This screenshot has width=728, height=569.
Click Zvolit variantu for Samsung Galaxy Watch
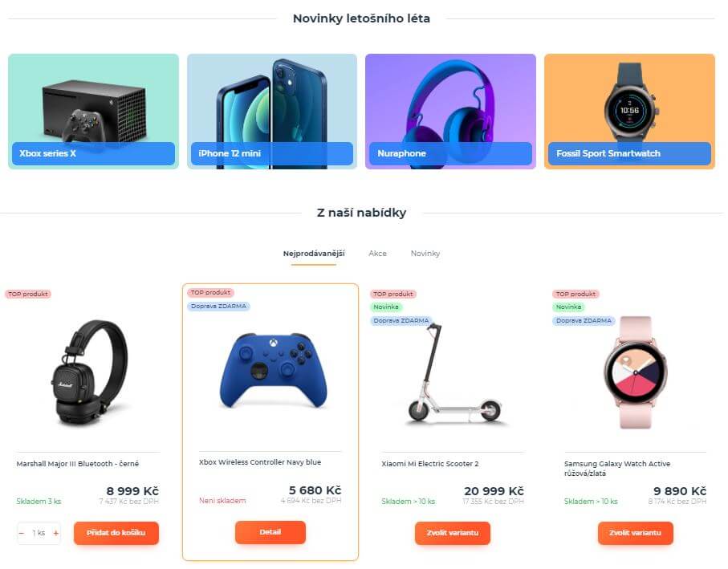pyautogui.click(x=635, y=533)
